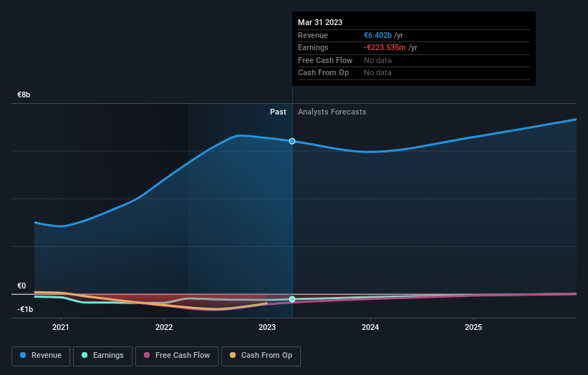The image size is (588, 375).
Task: Click the Earnings row label in tooltip
Action: 313,47
